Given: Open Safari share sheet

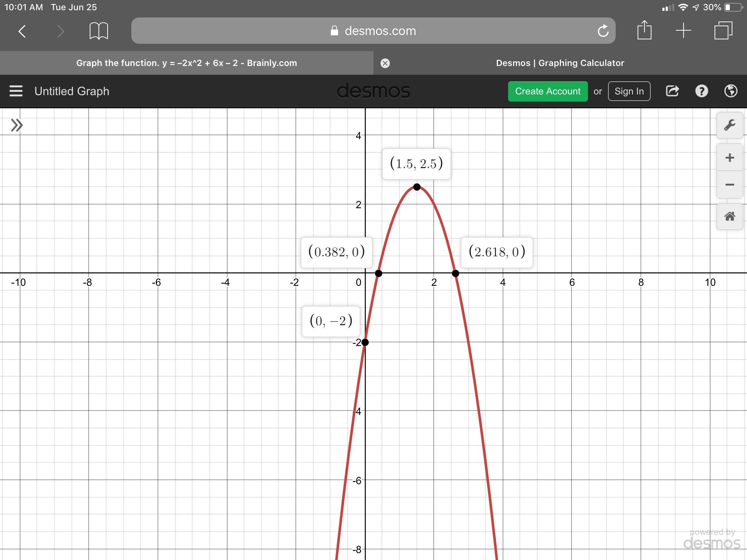Looking at the screenshot, I should [x=644, y=30].
